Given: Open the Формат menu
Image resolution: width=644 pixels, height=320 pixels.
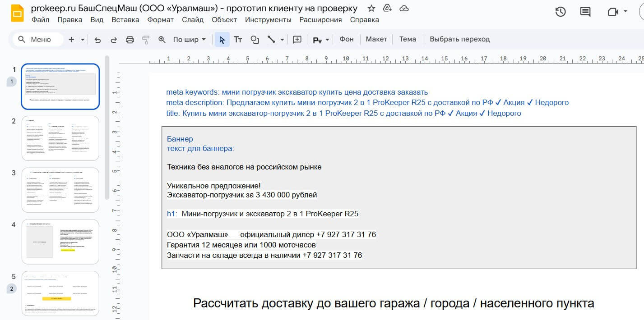Looking at the screenshot, I should (160, 20).
